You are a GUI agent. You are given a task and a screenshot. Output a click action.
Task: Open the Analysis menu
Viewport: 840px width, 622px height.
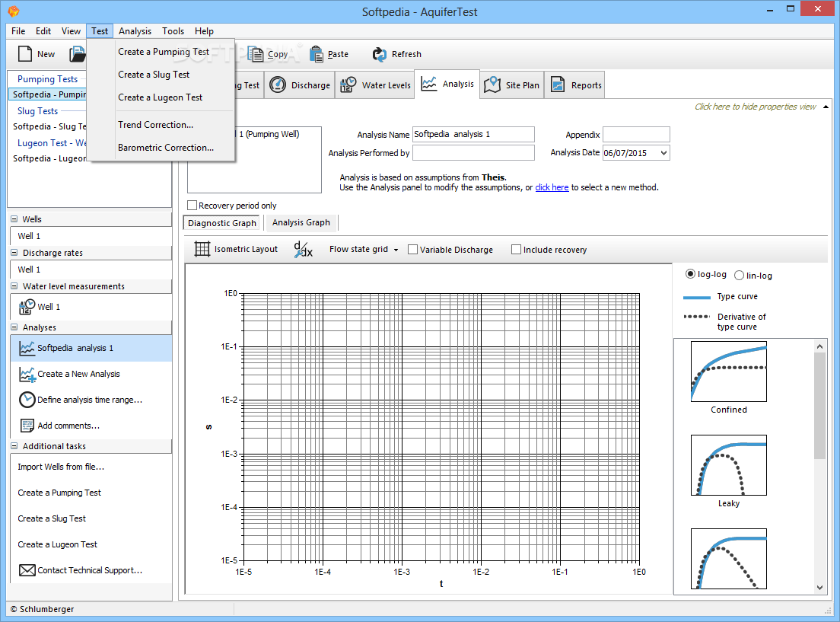pyautogui.click(x=135, y=31)
